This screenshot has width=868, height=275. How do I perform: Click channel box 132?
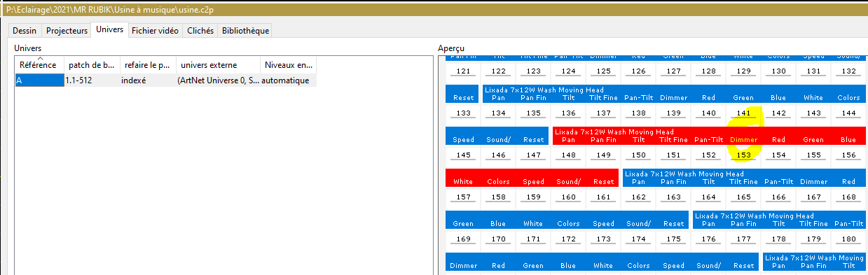(848, 71)
